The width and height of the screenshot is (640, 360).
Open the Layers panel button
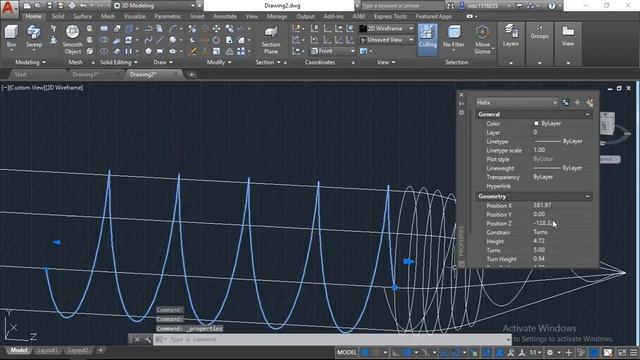coord(511,36)
